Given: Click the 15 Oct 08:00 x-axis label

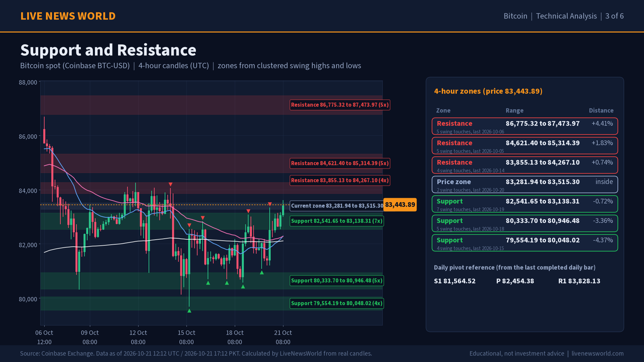Looking at the screenshot, I should point(186,338).
